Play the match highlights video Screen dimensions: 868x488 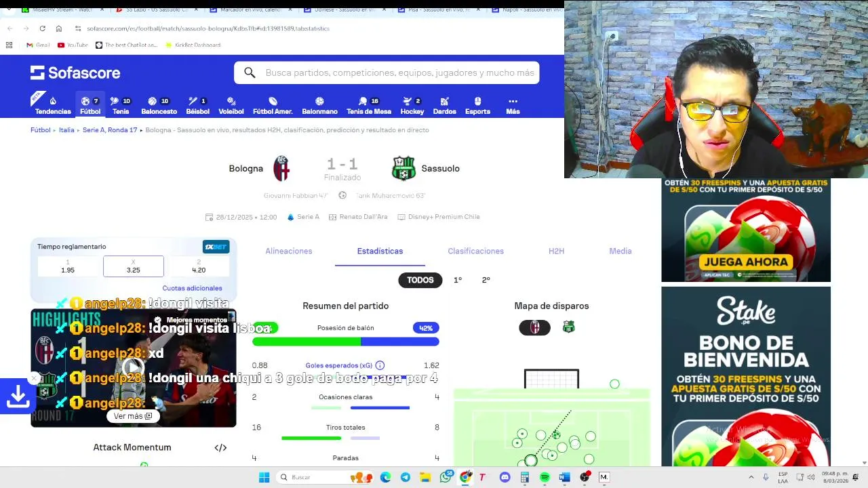click(x=133, y=367)
